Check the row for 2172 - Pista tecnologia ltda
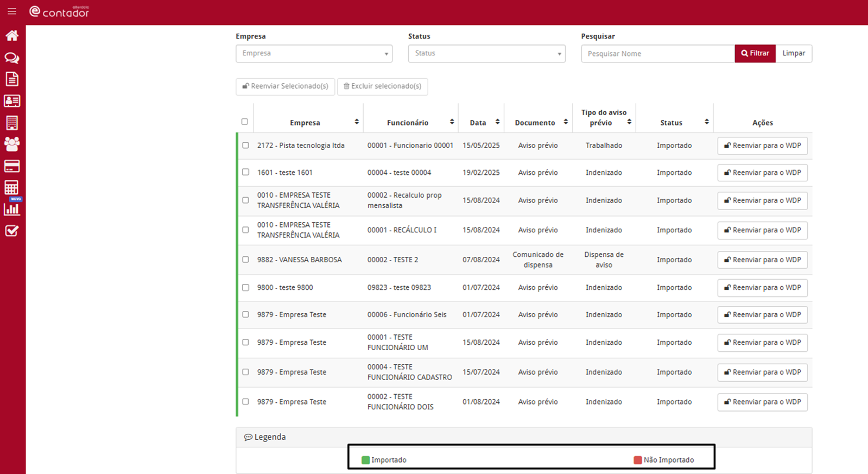The width and height of the screenshot is (868, 474). click(x=245, y=146)
